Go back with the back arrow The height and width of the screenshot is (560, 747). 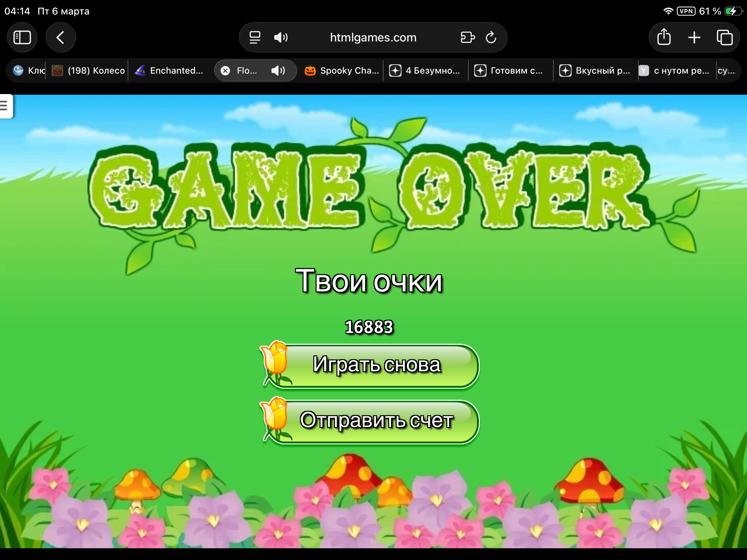[61, 37]
